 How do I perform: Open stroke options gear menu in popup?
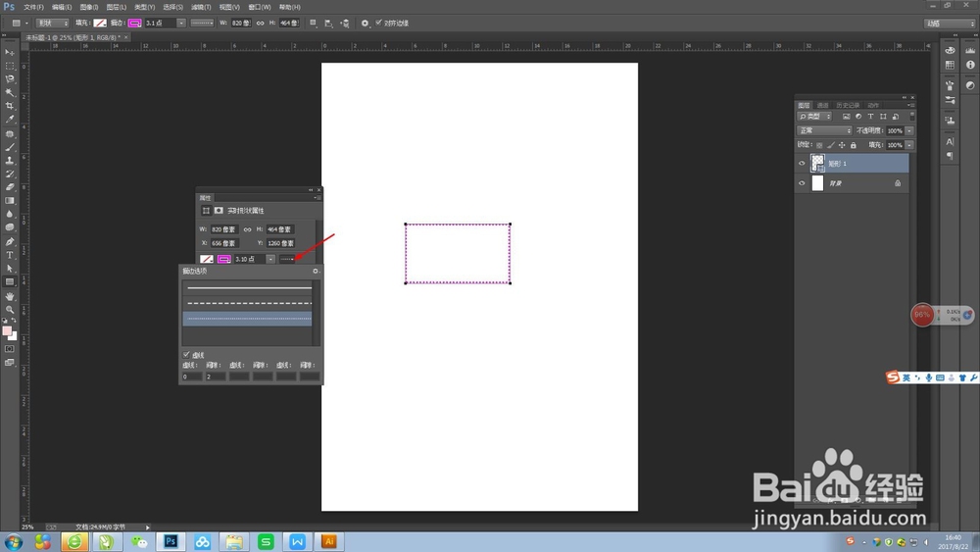[x=316, y=271]
